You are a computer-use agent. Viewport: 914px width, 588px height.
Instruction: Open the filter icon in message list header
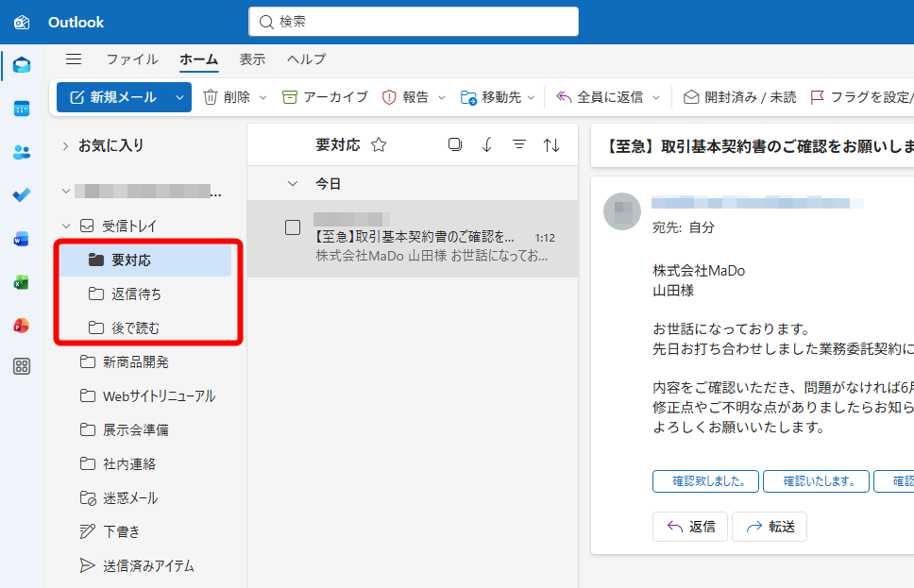point(519,144)
